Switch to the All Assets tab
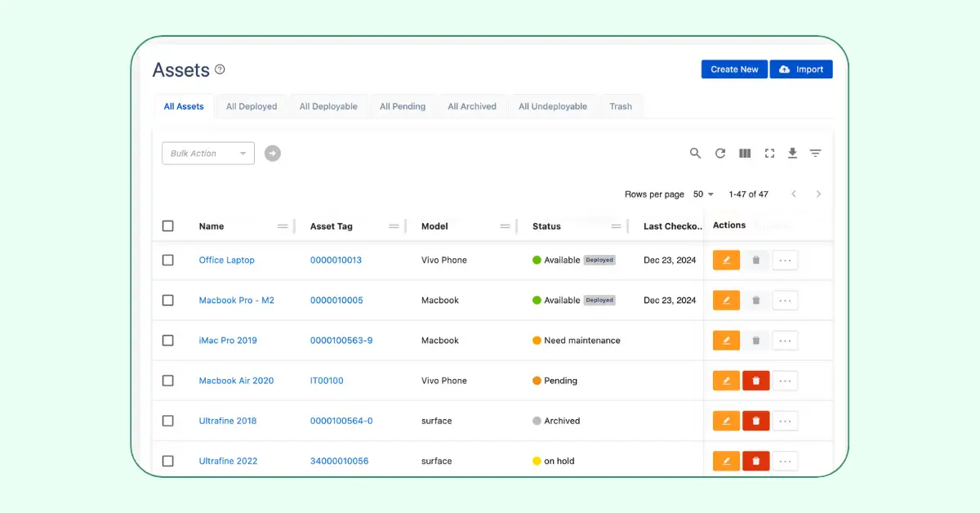The width and height of the screenshot is (980, 513). click(x=184, y=106)
